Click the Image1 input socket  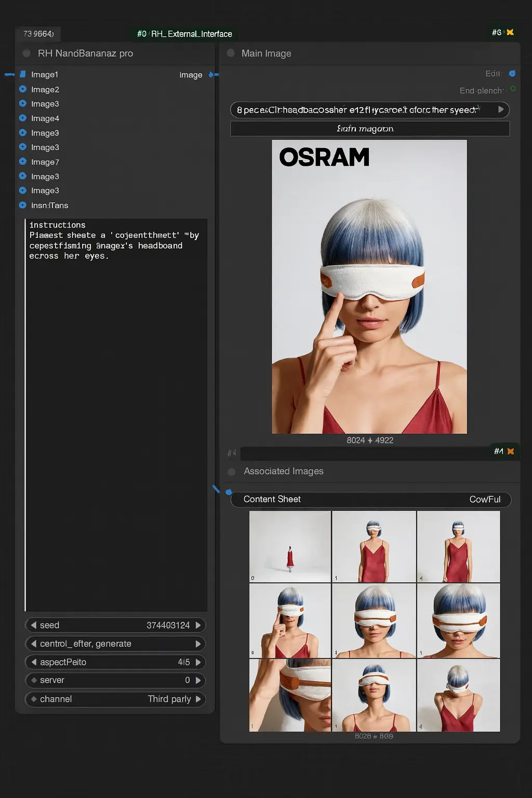coord(23,74)
